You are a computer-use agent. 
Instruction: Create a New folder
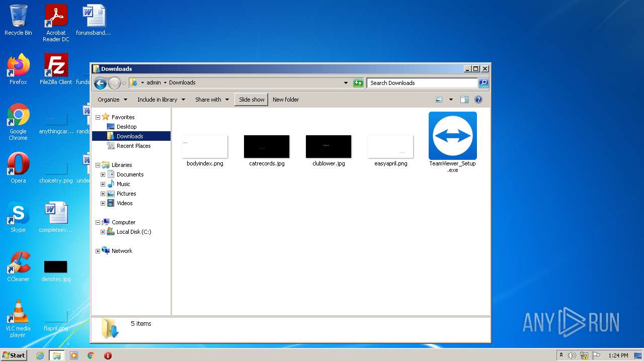point(286,100)
